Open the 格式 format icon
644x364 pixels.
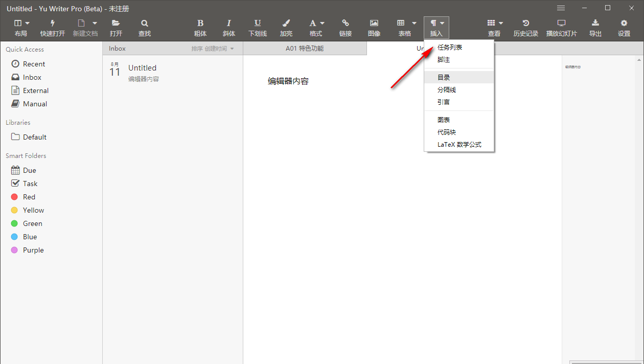click(x=313, y=23)
